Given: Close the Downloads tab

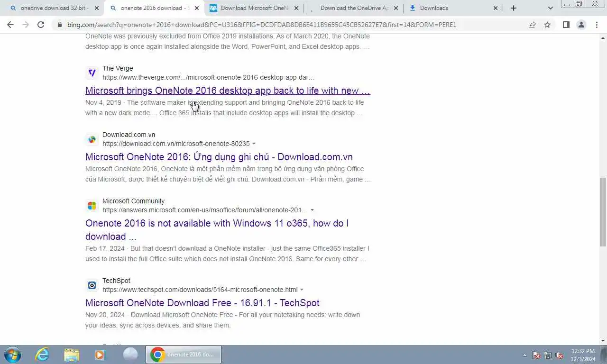Looking at the screenshot, I should [x=496, y=8].
